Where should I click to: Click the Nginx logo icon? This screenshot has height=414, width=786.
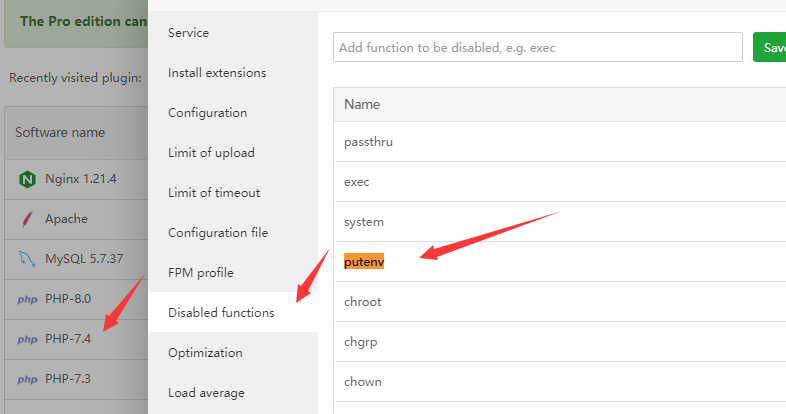[x=27, y=179]
